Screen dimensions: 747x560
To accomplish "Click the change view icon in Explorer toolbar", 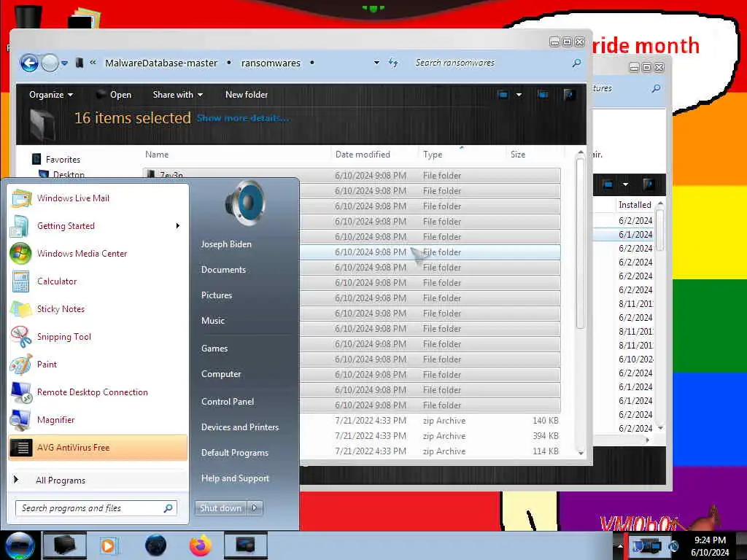I will point(503,95).
